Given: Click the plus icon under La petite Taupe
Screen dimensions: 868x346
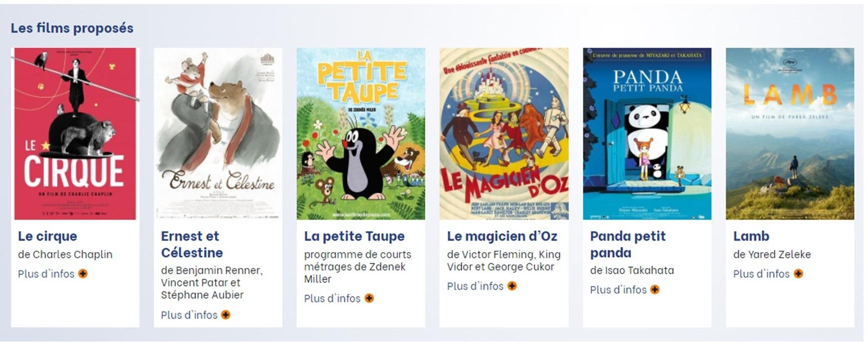Looking at the screenshot, I should 369,298.
